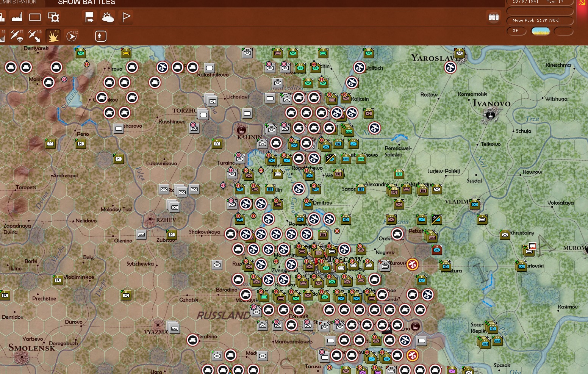Select the F9 air transport mode
The height and width of the screenshot is (374, 588).
16,36
